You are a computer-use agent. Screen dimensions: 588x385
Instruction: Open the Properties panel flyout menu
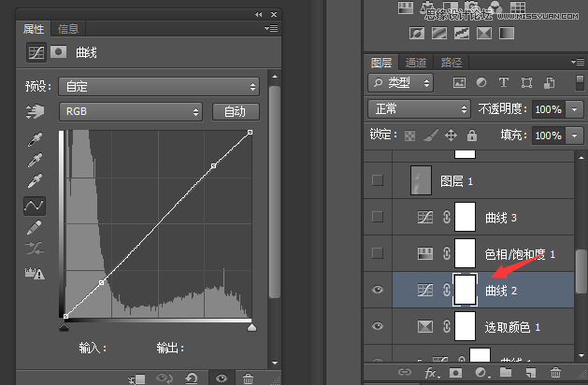(271, 28)
